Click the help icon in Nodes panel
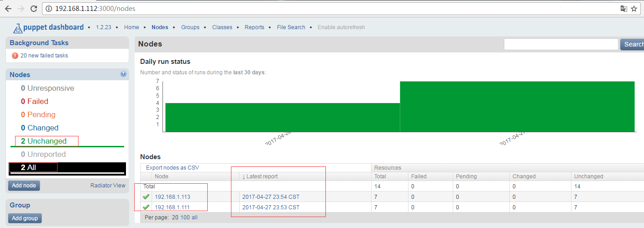 (123, 74)
